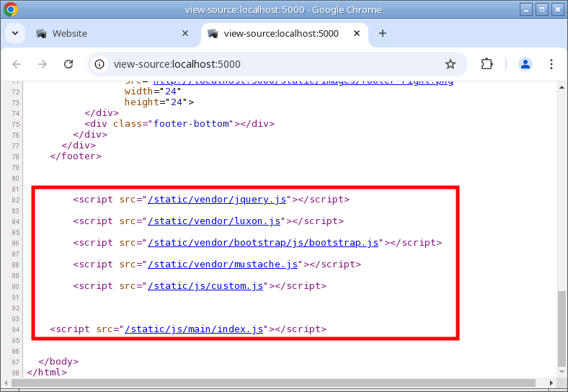This screenshot has height=392, width=568.
Task: Click the vertical scrollbar thumb
Action: pyautogui.click(x=562, y=329)
